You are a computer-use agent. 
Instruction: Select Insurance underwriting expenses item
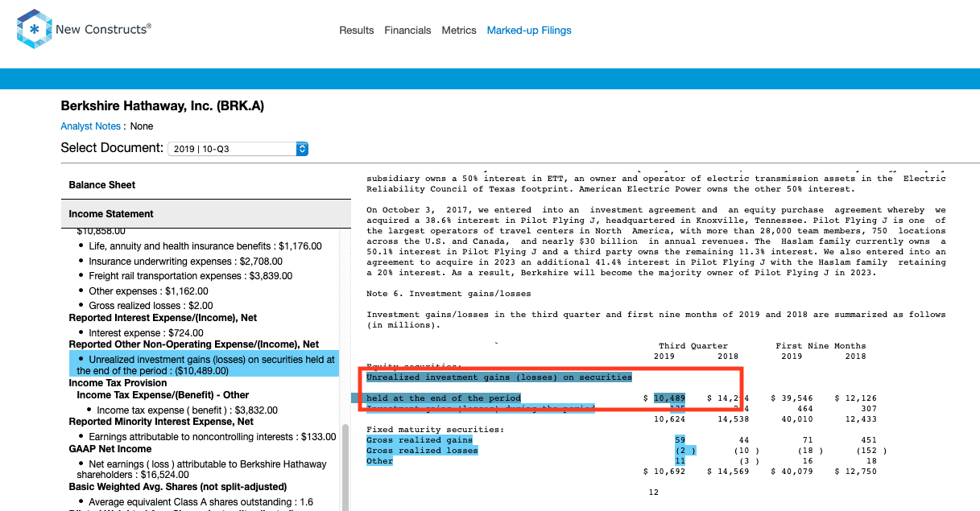point(186,262)
